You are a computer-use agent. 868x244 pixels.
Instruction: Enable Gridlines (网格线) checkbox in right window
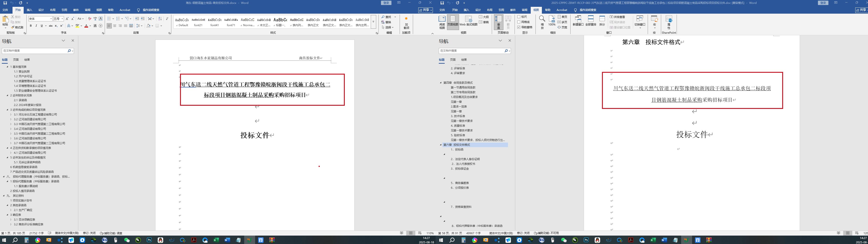(x=519, y=22)
